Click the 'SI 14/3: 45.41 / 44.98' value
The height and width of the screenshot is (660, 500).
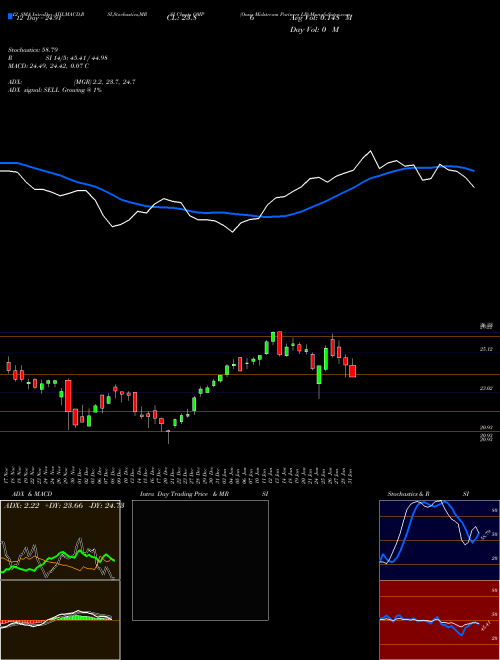[x=77, y=58]
